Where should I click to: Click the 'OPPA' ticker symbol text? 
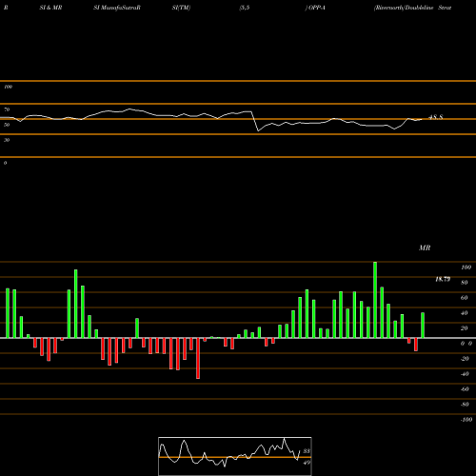(x=316, y=8)
